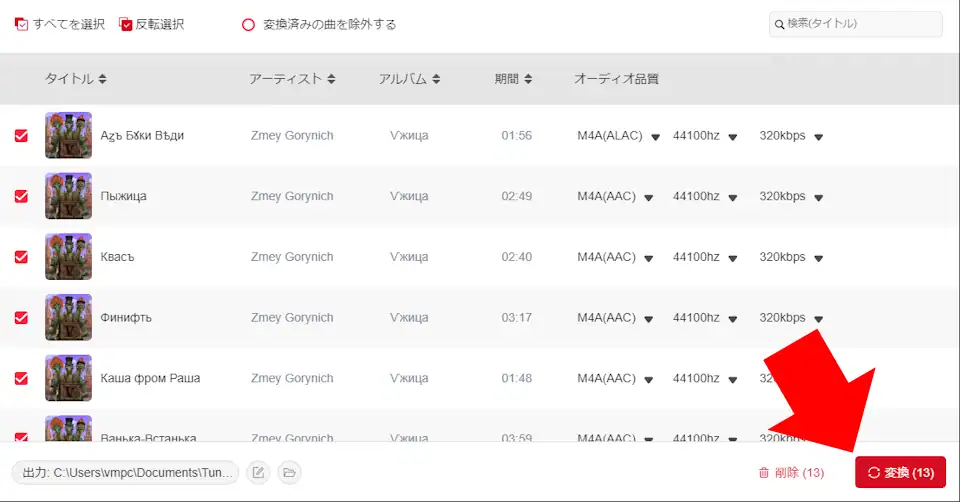960x502 pixels.
Task: Toggle the select all checkbox
Action: (21, 24)
